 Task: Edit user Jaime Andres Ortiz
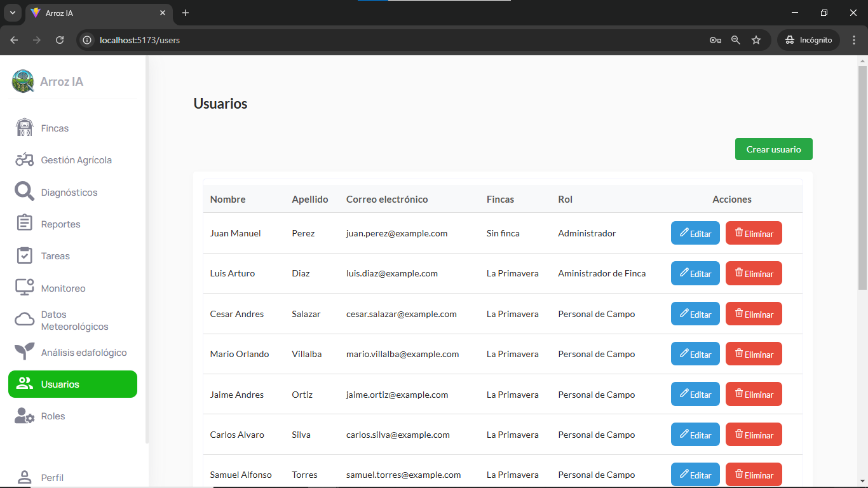pyautogui.click(x=695, y=394)
